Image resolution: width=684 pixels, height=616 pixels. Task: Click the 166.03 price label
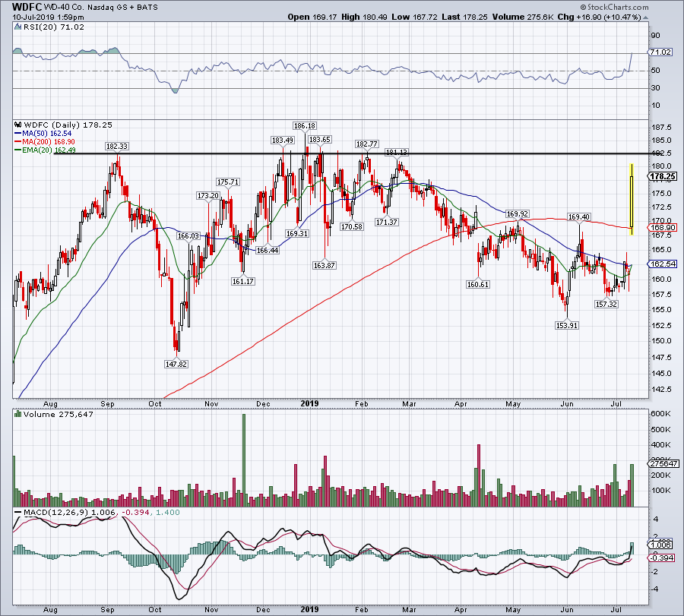188,236
